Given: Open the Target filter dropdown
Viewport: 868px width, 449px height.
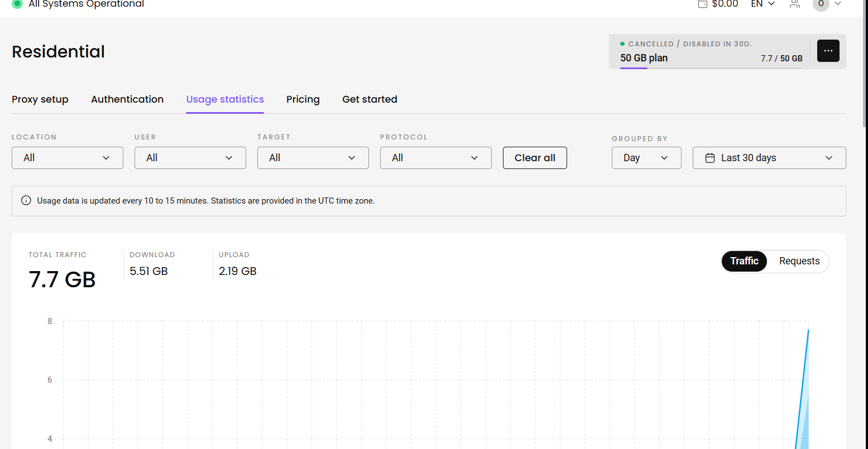Looking at the screenshot, I should (313, 158).
